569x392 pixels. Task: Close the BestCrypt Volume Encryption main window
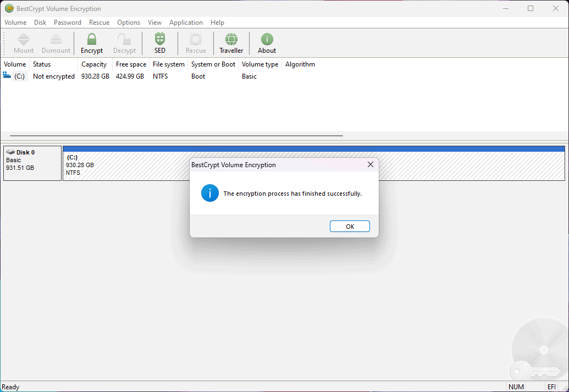click(x=555, y=8)
